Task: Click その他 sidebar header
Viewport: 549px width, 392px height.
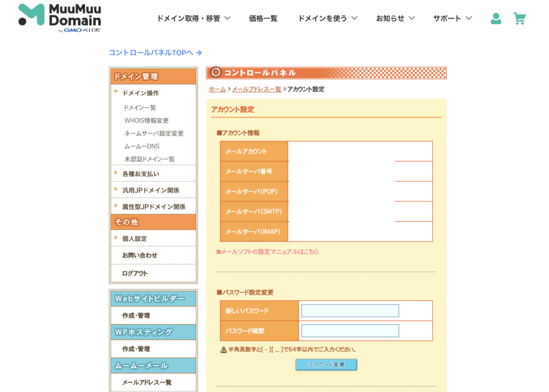Action: point(153,222)
